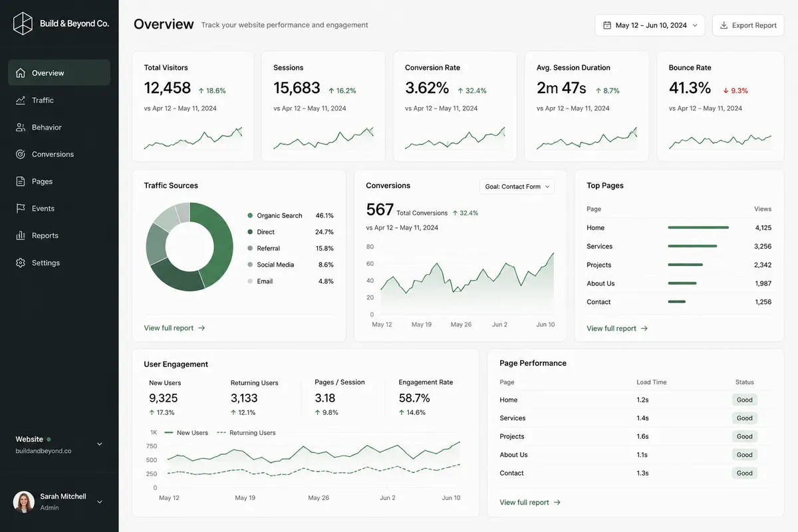Click the Sessions value 15,683
The width and height of the screenshot is (798, 532).
coord(297,88)
